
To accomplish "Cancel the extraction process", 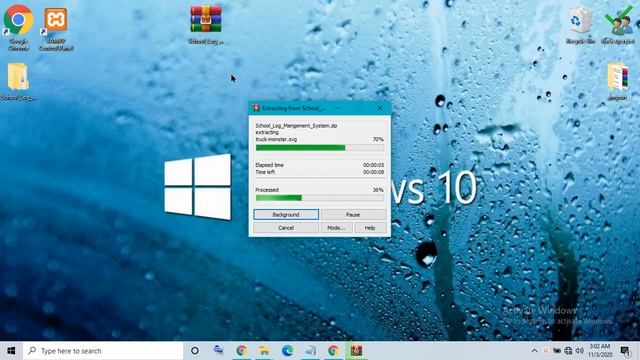I will click(286, 228).
